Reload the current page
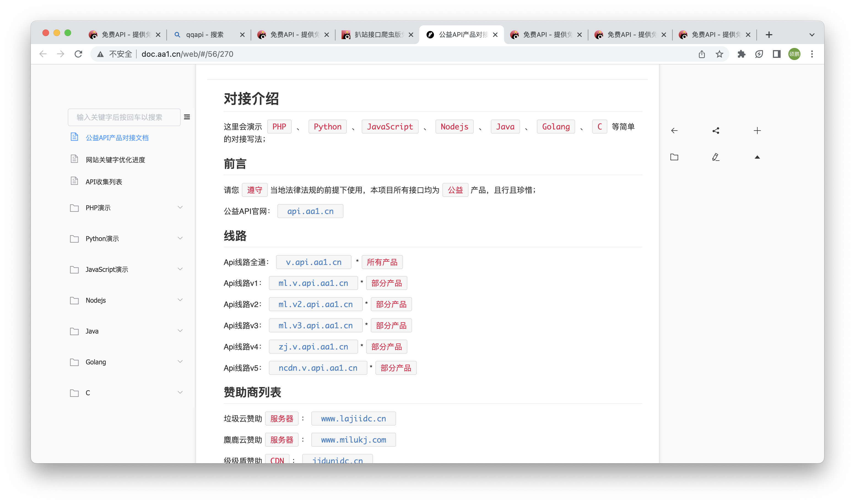Image resolution: width=855 pixels, height=504 pixels. point(79,54)
